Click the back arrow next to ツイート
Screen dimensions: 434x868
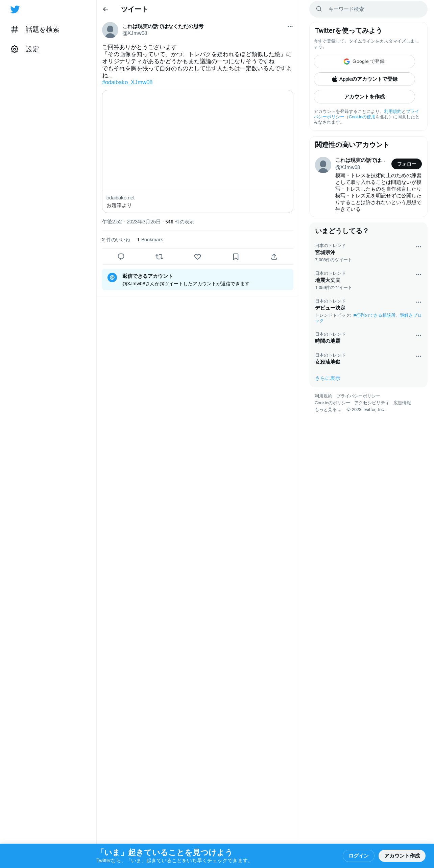click(x=105, y=9)
